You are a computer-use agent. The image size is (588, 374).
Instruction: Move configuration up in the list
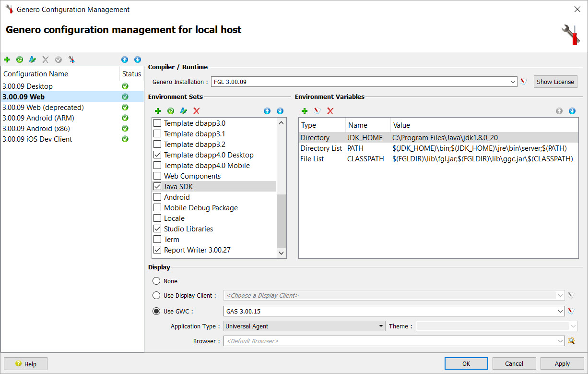[125, 60]
